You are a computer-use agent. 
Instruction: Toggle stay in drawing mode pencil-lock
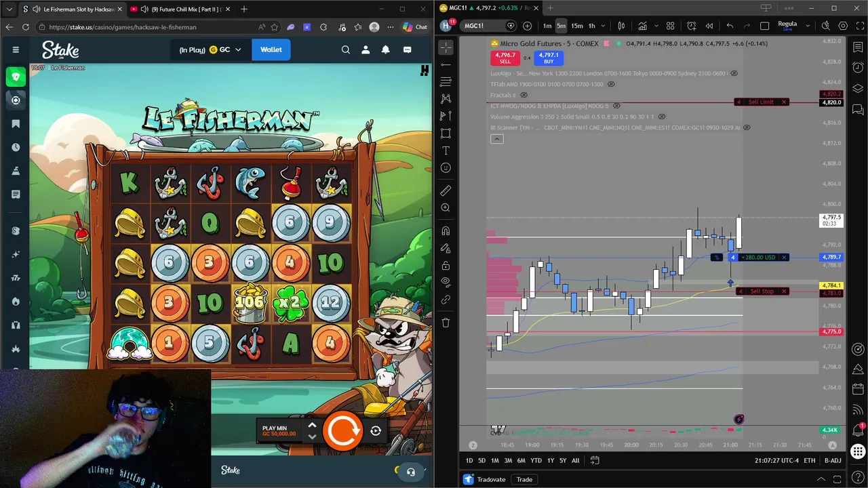pos(446,249)
